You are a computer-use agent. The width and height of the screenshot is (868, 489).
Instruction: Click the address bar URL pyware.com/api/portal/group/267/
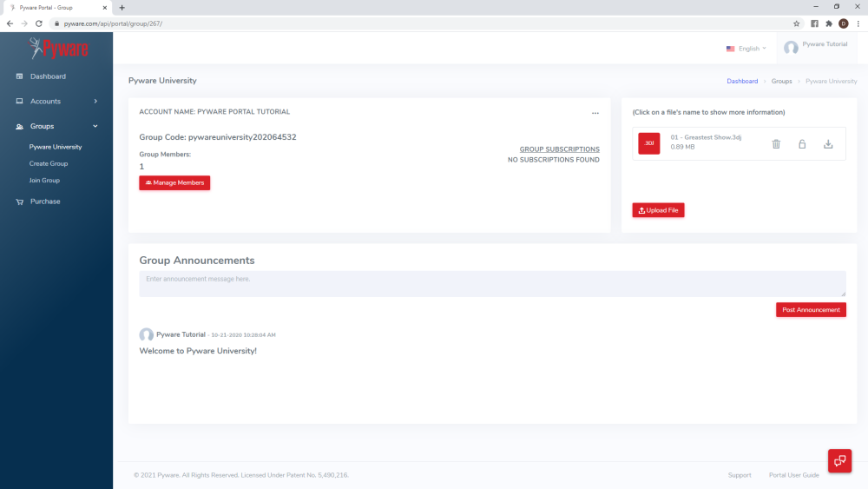click(113, 23)
